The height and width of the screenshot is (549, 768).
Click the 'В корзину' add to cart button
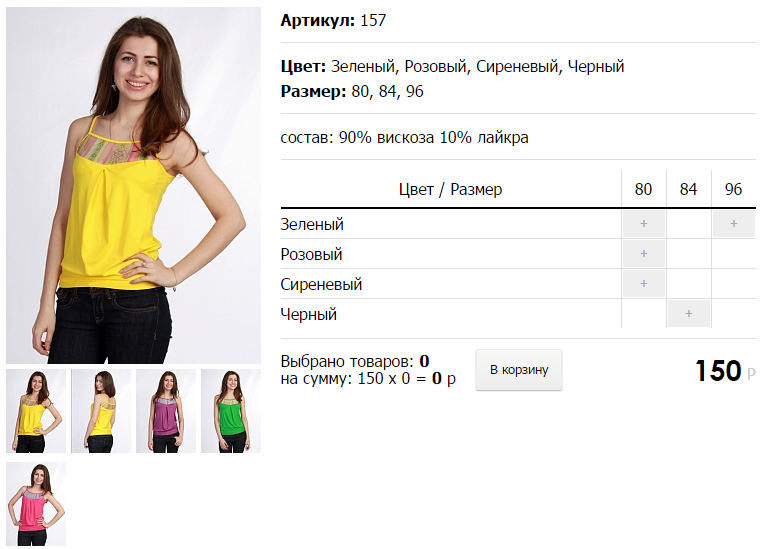tap(519, 370)
